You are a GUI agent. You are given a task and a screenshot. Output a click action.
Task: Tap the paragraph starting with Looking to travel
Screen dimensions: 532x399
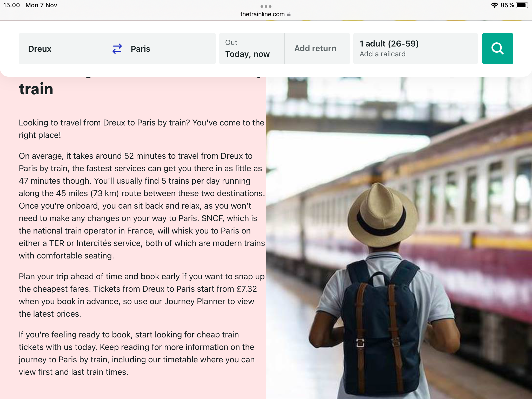pos(141,129)
